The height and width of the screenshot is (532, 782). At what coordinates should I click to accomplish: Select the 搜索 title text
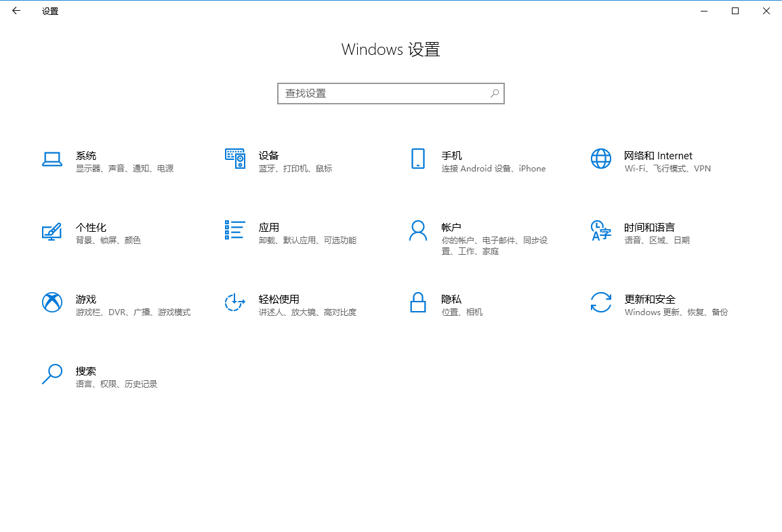86,371
